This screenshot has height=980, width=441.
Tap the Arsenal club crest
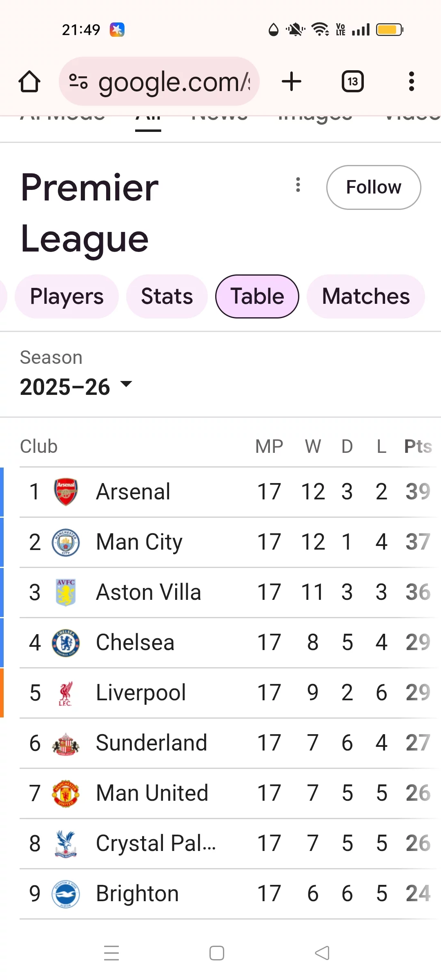pos(66,492)
